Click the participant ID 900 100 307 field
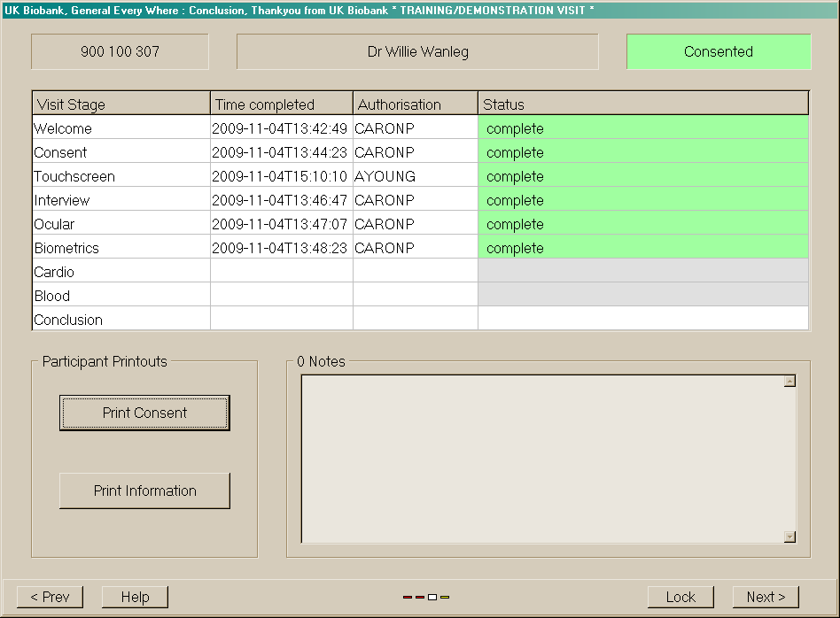Viewport: 840px width, 618px height. point(120,51)
